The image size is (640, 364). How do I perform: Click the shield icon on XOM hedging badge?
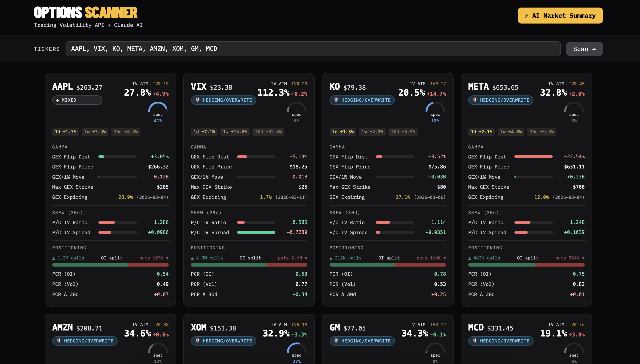pyautogui.click(x=198, y=341)
